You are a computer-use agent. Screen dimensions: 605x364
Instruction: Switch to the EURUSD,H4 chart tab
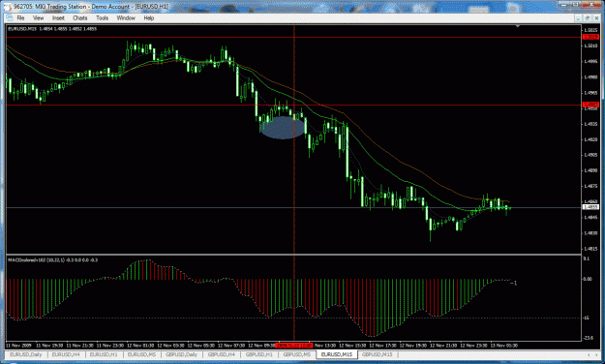click(x=66, y=354)
